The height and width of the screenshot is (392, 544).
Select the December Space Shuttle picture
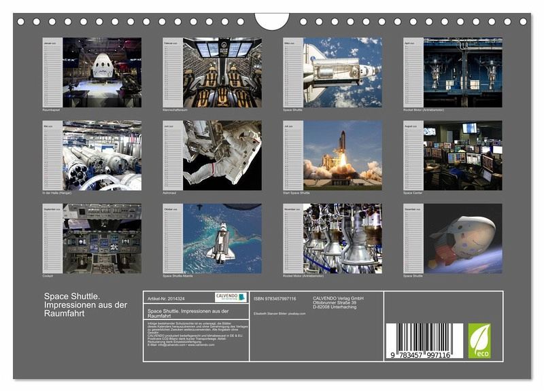click(x=462, y=238)
